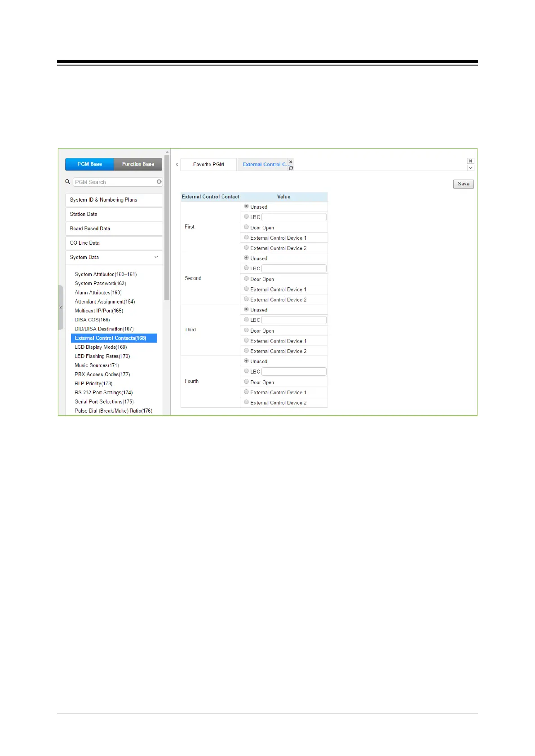Open Multicast IP/Port(165)
Viewport: 535px width, 756px height.
click(99, 311)
